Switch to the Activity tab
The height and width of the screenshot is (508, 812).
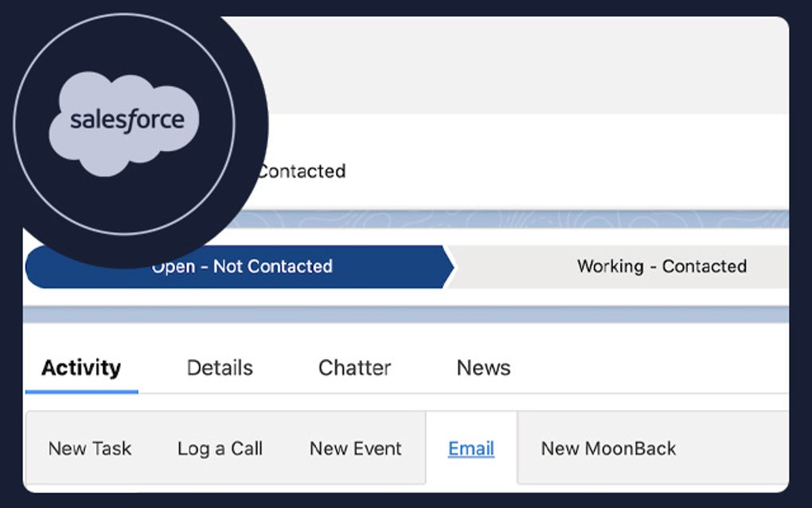point(81,368)
